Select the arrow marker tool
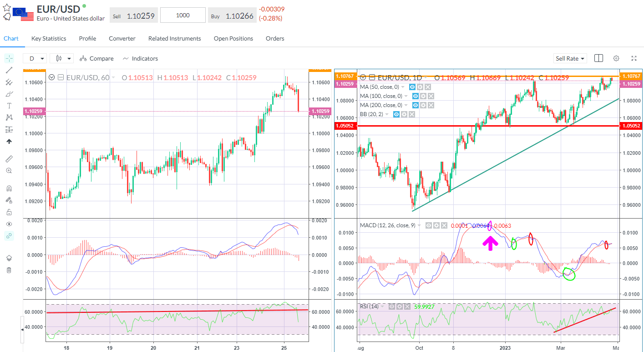This screenshot has width=644, height=352. tap(9, 141)
